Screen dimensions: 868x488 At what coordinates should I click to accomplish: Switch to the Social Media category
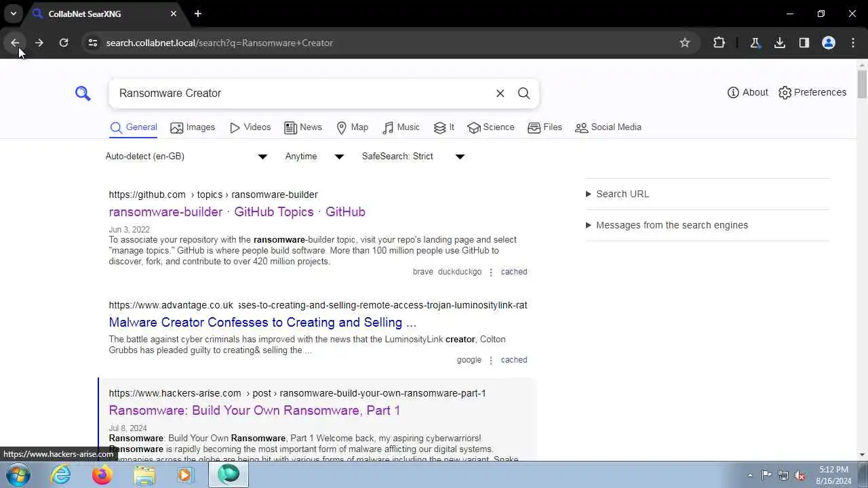point(608,127)
